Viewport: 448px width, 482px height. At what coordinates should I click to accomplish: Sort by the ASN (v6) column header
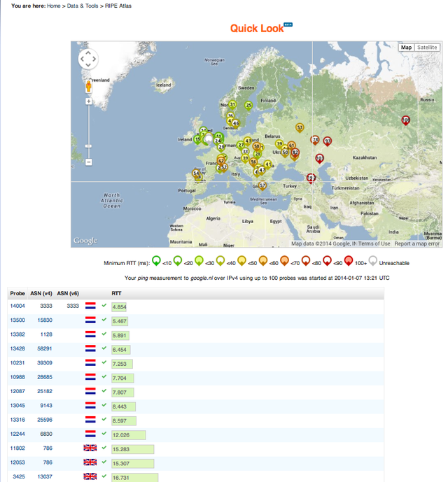click(68, 293)
